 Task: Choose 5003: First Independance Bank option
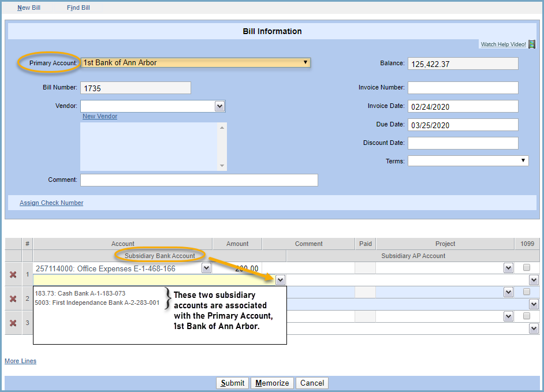point(97,303)
